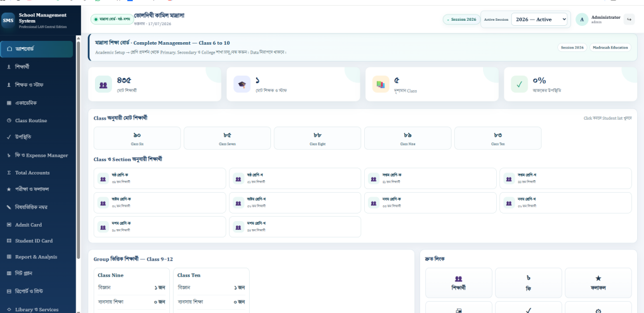Open Report & Analysis sidebar item
Viewport: 644px width, 313px height.
(x=36, y=257)
